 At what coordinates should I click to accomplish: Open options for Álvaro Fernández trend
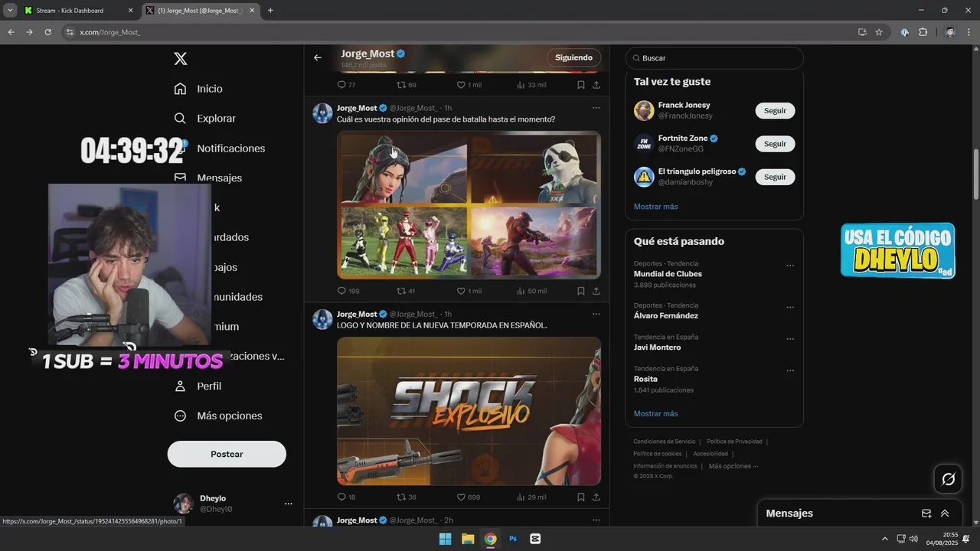pyautogui.click(x=790, y=308)
